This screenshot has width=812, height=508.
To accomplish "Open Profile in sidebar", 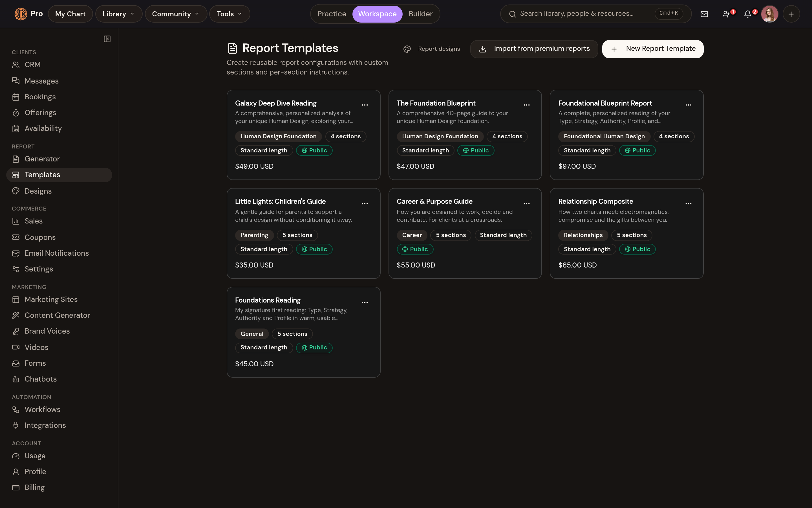I will pyautogui.click(x=59, y=471).
